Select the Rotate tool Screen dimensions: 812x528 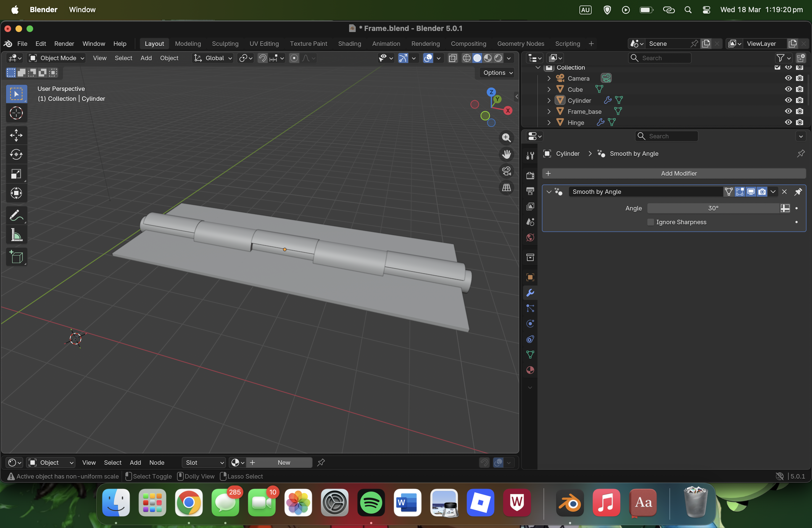point(16,155)
